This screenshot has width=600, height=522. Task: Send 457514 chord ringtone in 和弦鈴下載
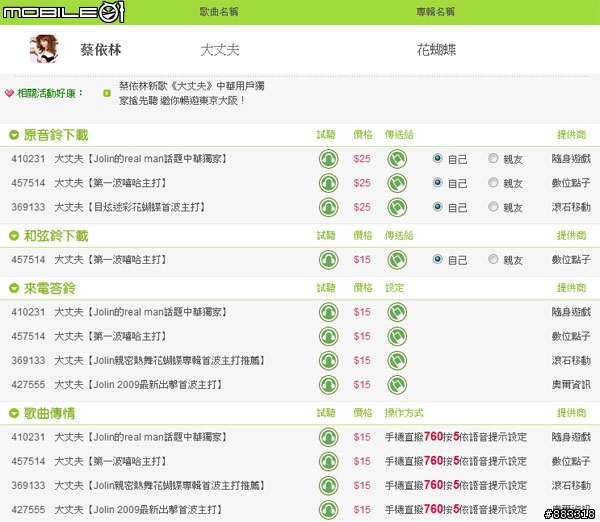click(397, 260)
